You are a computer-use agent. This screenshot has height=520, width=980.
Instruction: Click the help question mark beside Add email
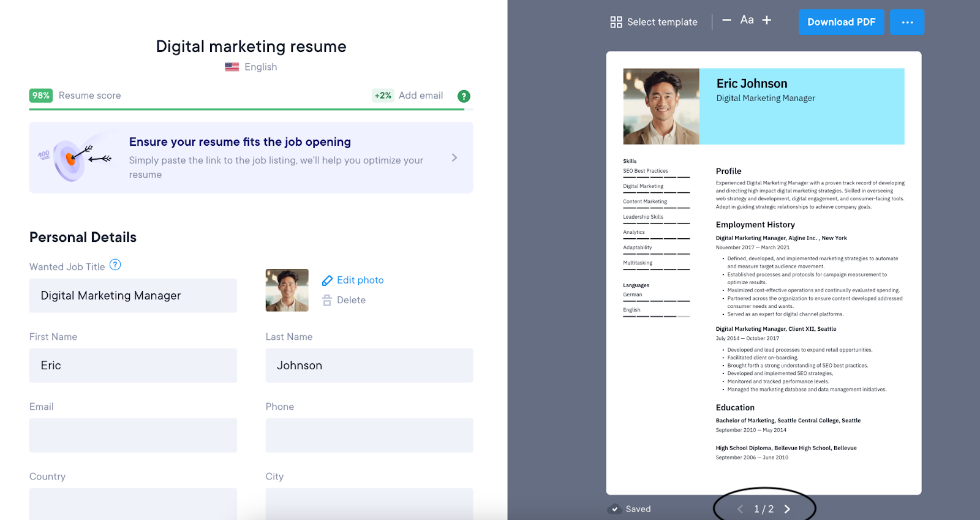pyautogui.click(x=464, y=96)
